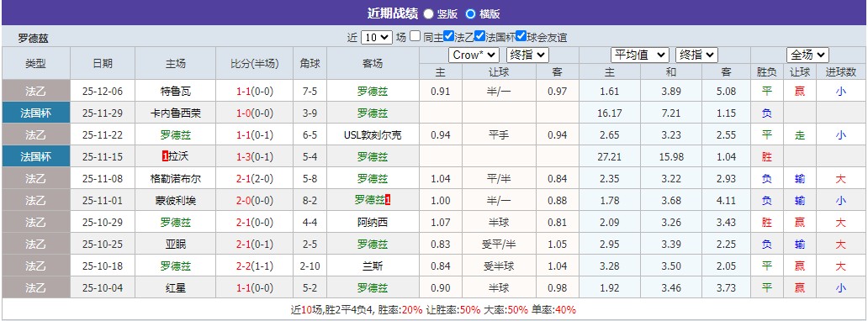Click score 1-3(0-1) in 拉沃 row

(255, 156)
